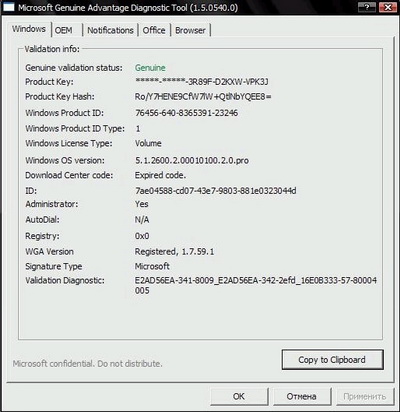Image resolution: width=400 pixels, height=412 pixels.
Task: Click the Copy to Clipboard button
Action: click(x=332, y=360)
